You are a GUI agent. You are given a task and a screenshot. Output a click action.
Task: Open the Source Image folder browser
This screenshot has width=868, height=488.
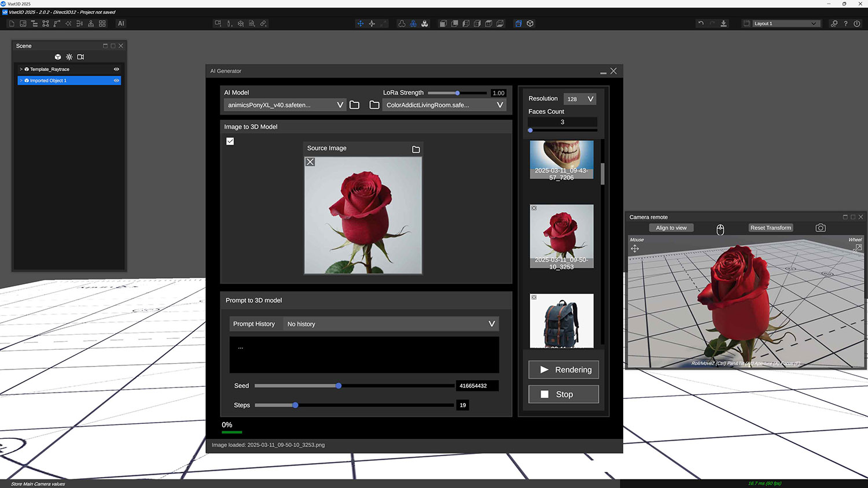(415, 149)
